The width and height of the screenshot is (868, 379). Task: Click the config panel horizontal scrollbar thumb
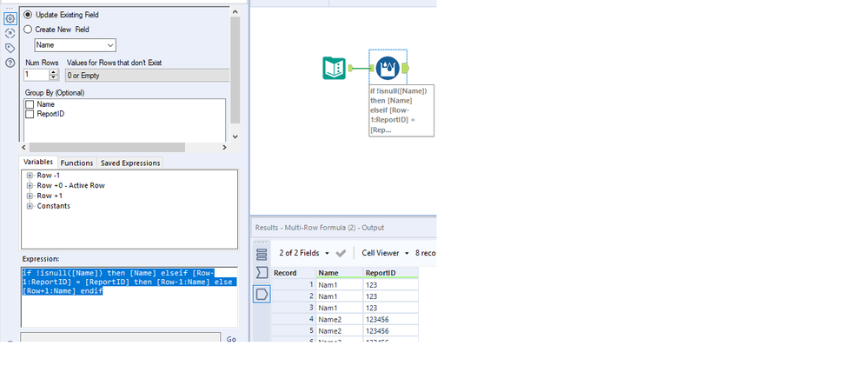107,148
